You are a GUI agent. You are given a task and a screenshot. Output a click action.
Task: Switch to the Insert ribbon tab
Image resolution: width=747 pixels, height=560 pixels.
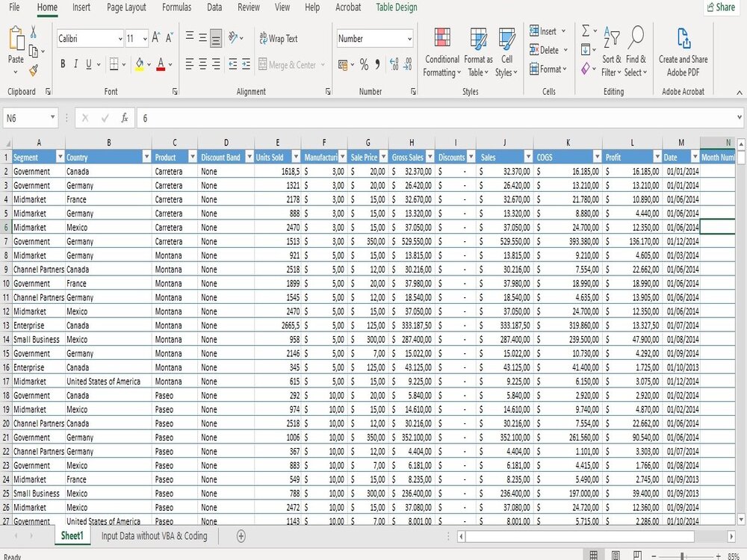pyautogui.click(x=81, y=7)
